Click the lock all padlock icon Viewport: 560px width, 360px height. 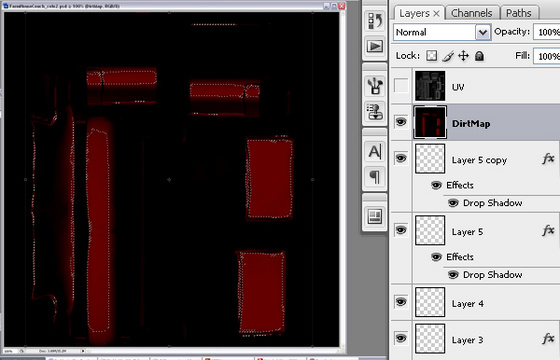[479, 56]
